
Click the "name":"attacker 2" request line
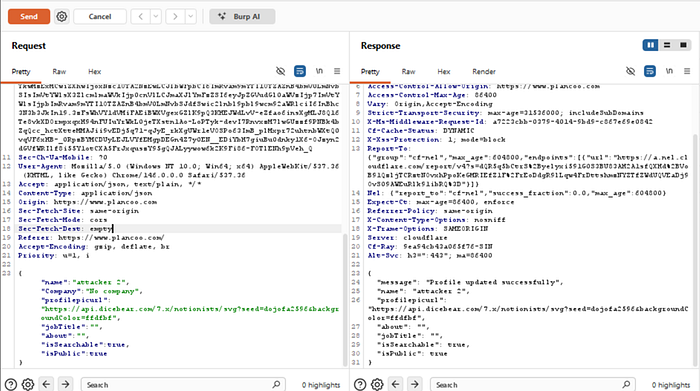click(x=85, y=282)
